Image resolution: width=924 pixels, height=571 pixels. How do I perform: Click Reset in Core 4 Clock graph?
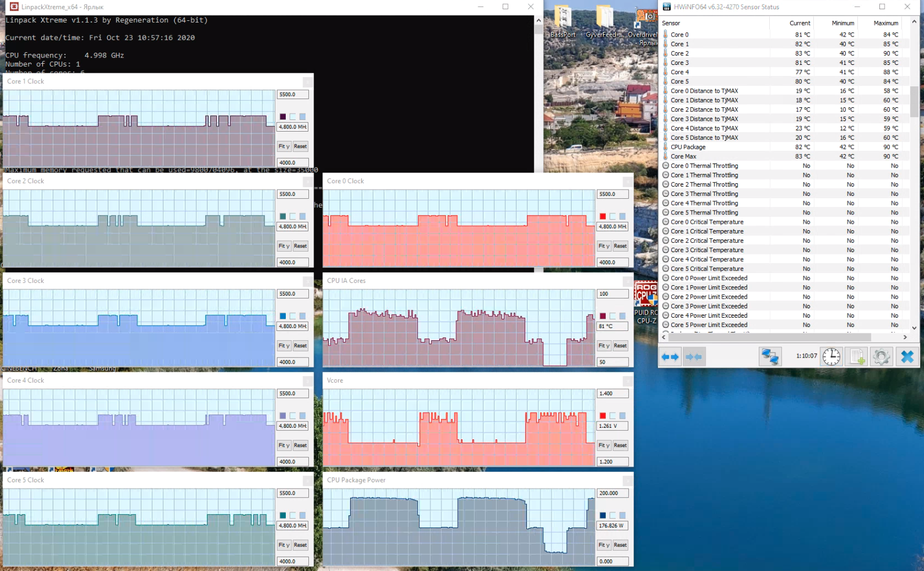click(300, 446)
